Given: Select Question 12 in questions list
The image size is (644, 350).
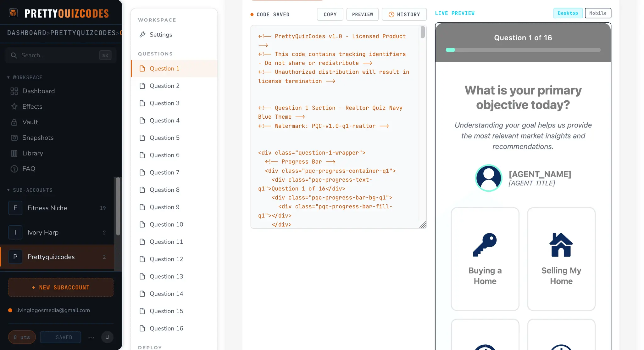Looking at the screenshot, I should 174,259.
